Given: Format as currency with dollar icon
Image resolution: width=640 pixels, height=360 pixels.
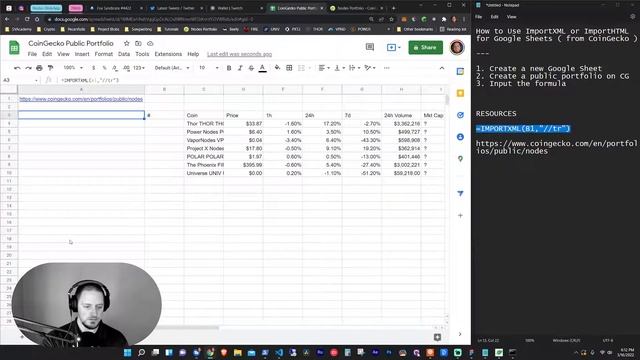Looking at the screenshot, I should point(93,68).
